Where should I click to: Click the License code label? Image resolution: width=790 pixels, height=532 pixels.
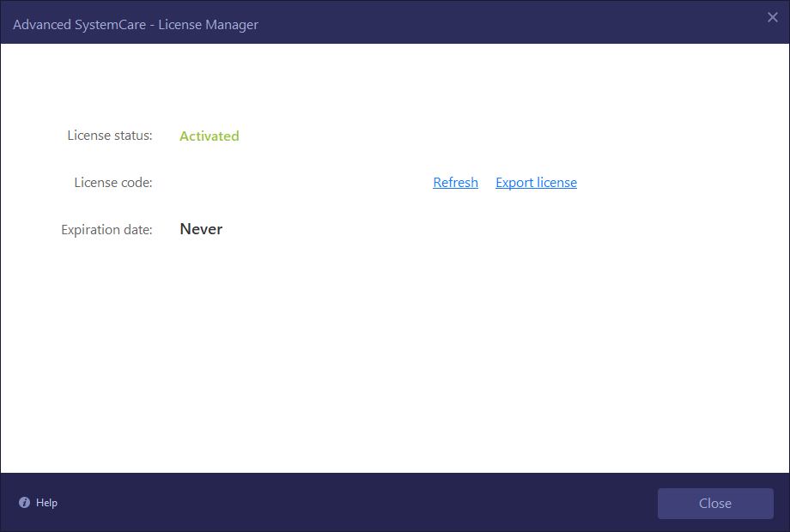tap(113, 182)
